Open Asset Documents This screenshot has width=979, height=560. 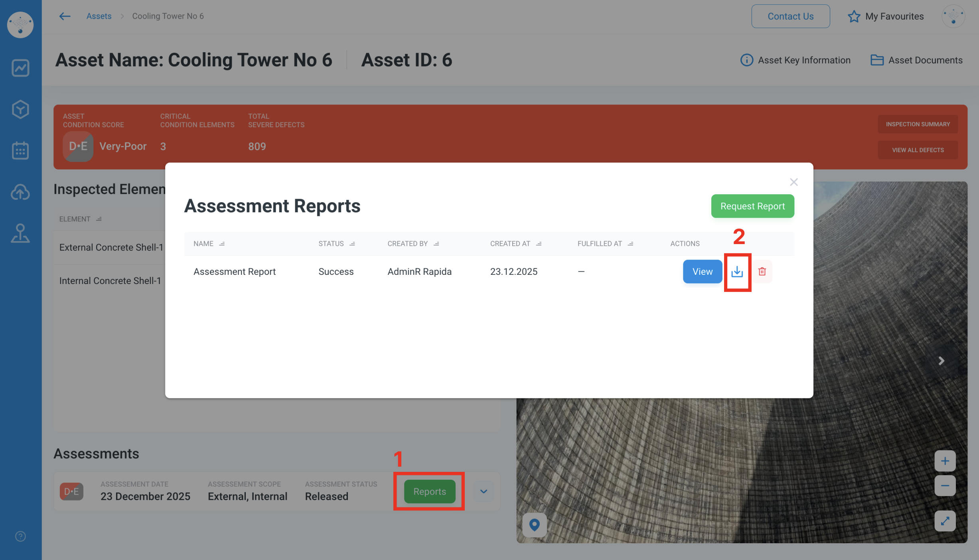pyautogui.click(x=917, y=60)
